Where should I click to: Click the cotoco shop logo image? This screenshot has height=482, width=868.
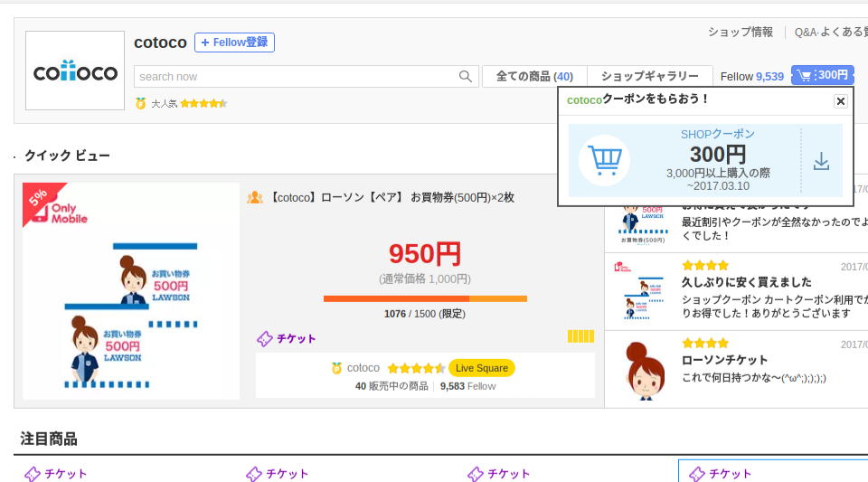pos(75,71)
